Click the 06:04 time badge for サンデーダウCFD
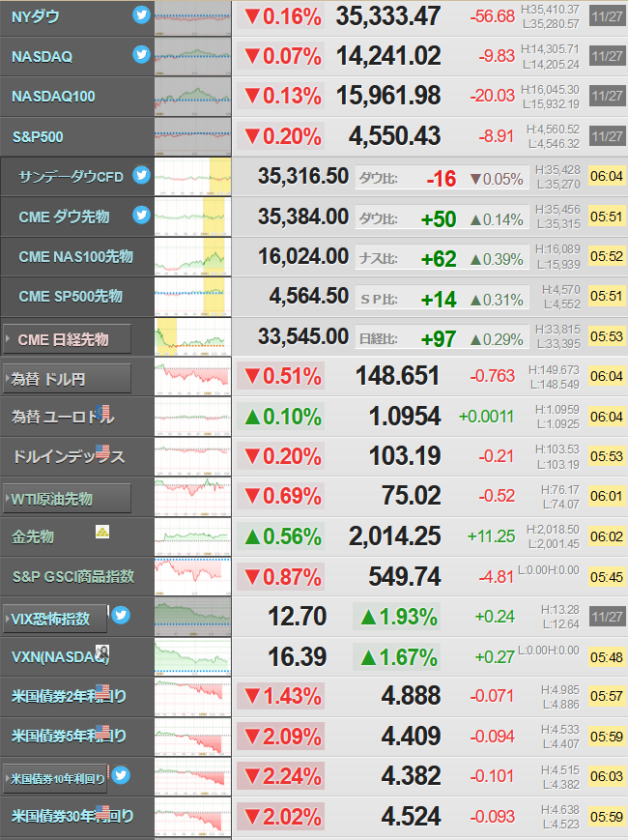 click(607, 176)
